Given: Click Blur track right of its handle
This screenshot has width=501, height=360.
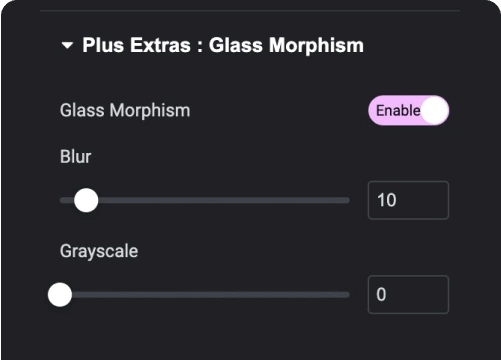Looking at the screenshot, I should tap(224, 200).
